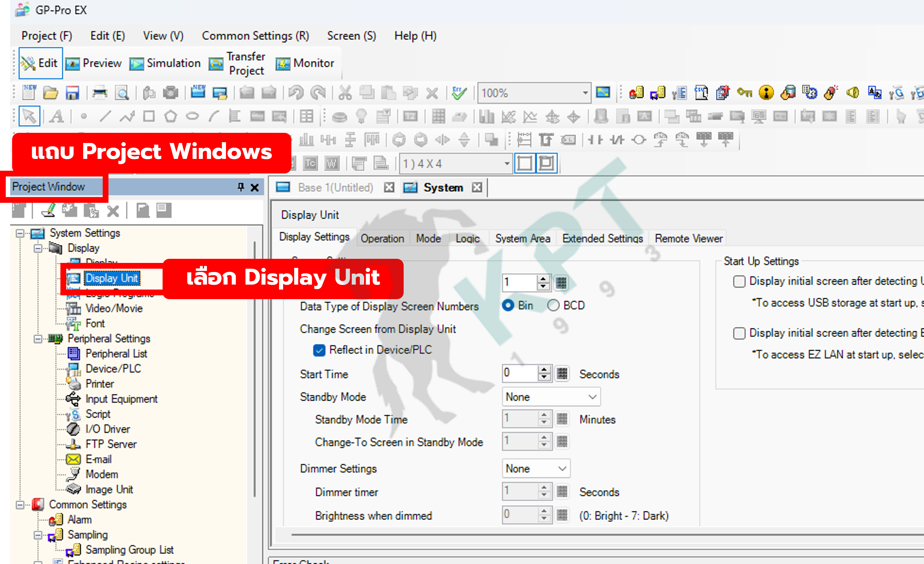The height and width of the screenshot is (564, 924).
Task: Open the Dimmer Settings dropdown
Action: pyautogui.click(x=536, y=468)
